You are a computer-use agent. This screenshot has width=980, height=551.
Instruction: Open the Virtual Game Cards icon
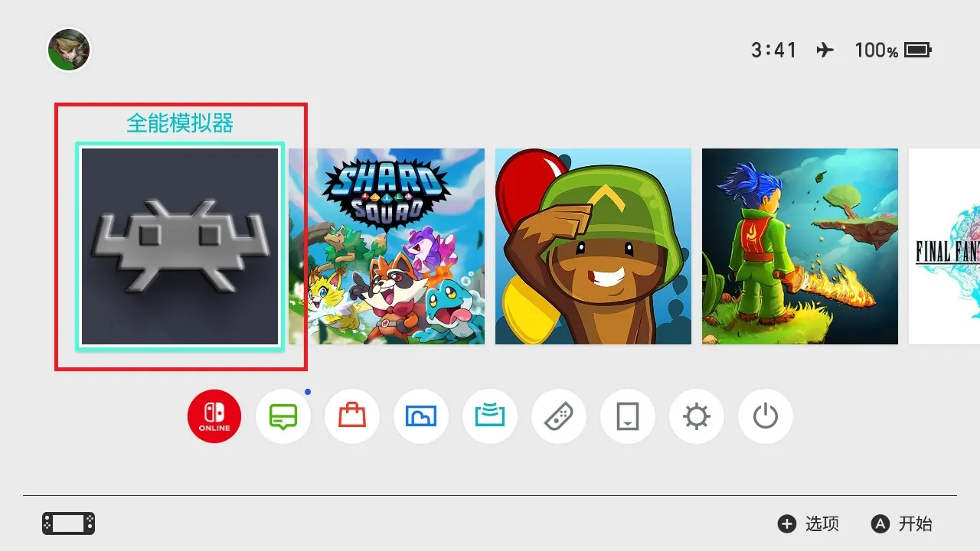click(628, 417)
